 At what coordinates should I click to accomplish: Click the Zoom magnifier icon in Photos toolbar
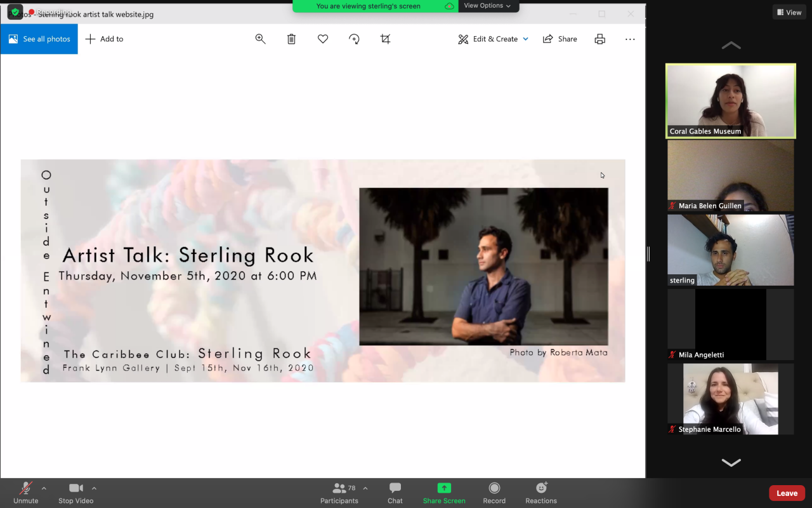[x=260, y=39]
